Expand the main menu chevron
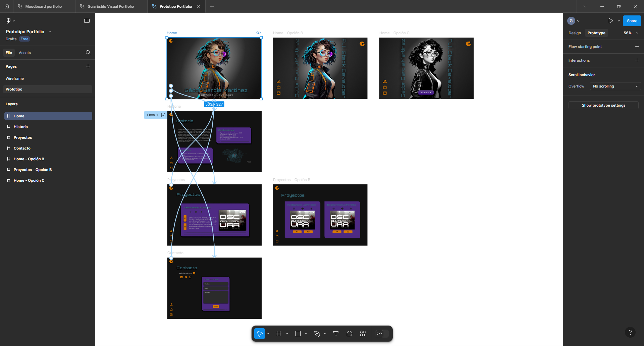This screenshot has height=346, width=644. pyautogui.click(x=14, y=21)
